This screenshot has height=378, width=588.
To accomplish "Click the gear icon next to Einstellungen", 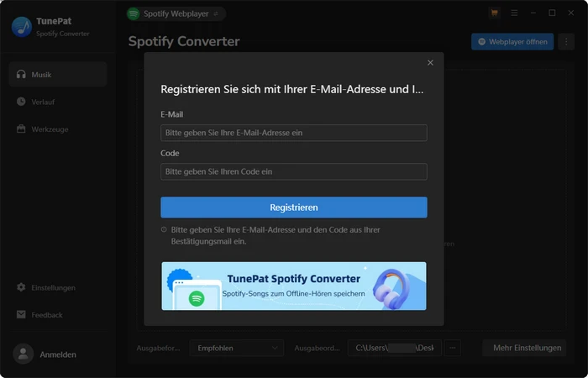I will pyautogui.click(x=21, y=287).
